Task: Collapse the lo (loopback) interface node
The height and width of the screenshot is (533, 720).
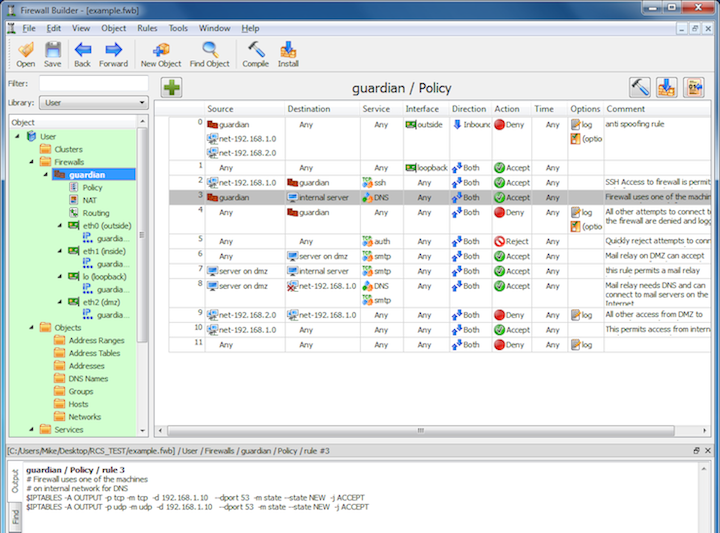Action: pos(60,276)
